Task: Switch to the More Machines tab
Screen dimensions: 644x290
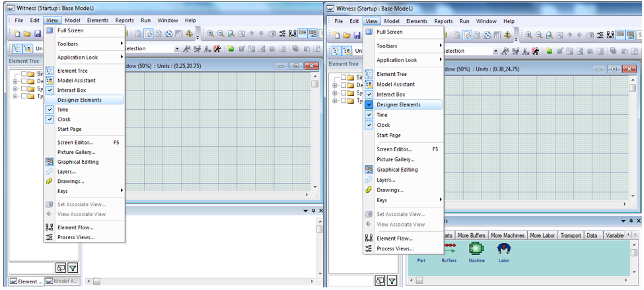Action: point(507,235)
